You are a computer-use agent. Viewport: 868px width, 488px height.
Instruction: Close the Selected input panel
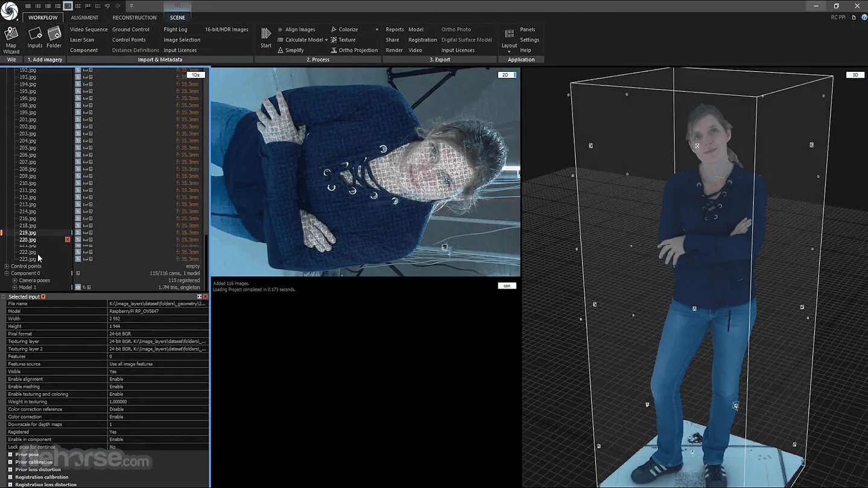click(206, 297)
